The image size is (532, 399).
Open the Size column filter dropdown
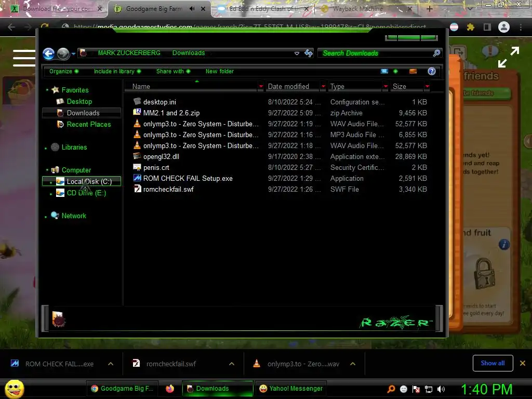tap(427, 87)
